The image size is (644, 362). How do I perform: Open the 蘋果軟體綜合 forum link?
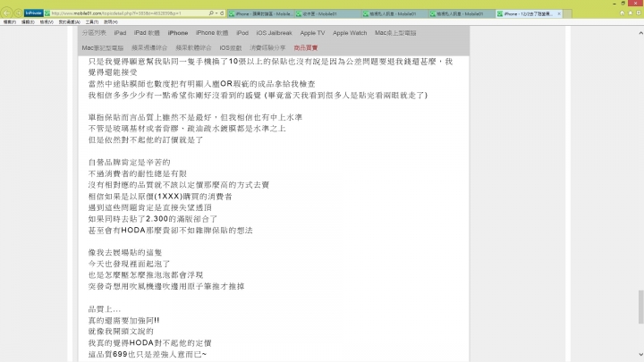tap(193, 48)
